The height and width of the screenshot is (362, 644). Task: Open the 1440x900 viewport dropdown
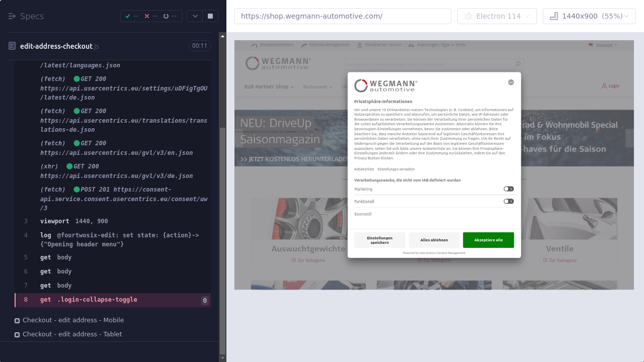pos(589,16)
